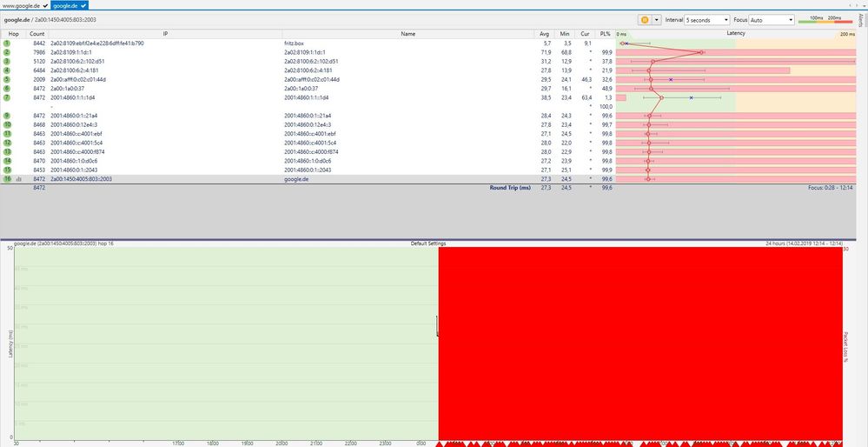The height and width of the screenshot is (447, 868).
Task: Click the Default Settings title on timeline graph
Action: point(427,244)
